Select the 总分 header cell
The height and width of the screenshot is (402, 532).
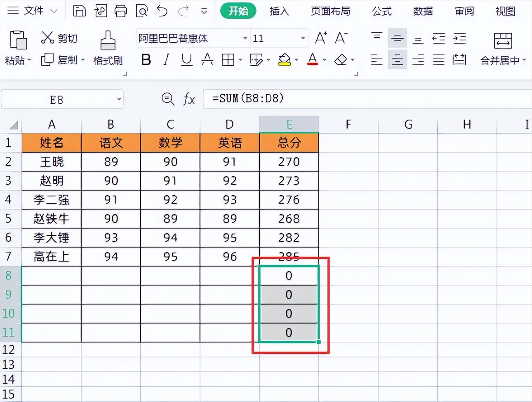pyautogui.click(x=289, y=143)
